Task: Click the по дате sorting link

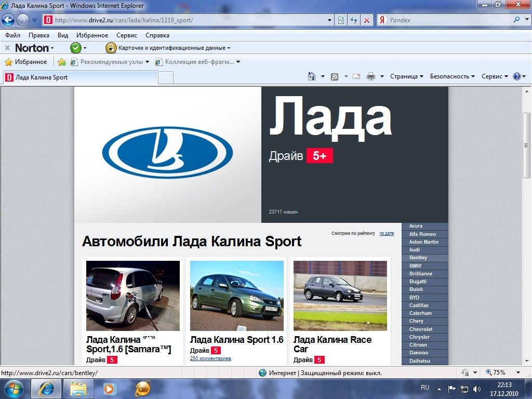Action: pyautogui.click(x=387, y=233)
